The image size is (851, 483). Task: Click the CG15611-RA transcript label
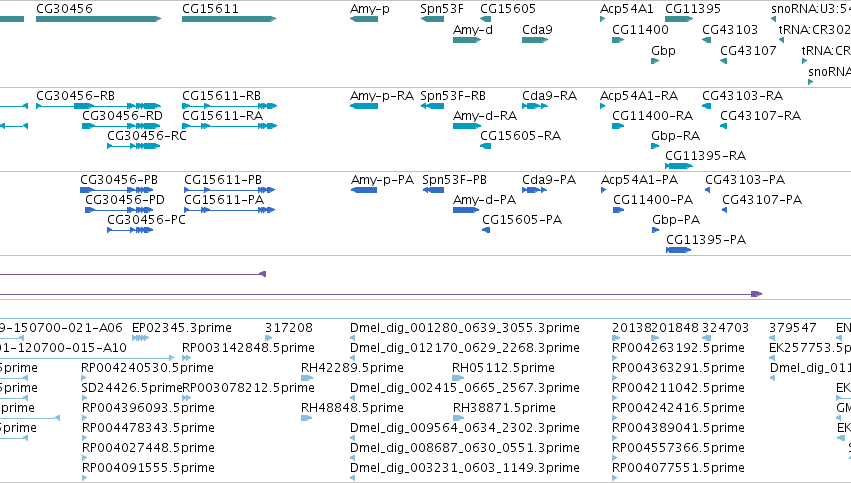click(223, 116)
